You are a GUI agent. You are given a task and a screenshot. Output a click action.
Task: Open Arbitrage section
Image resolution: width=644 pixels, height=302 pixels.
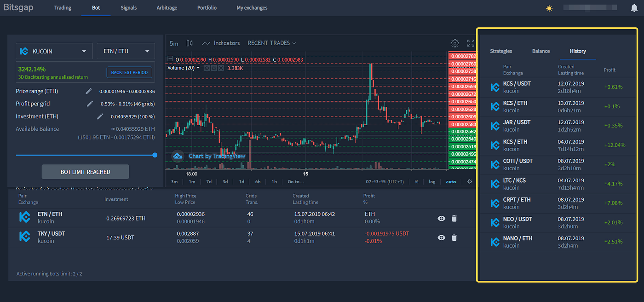coord(167,8)
